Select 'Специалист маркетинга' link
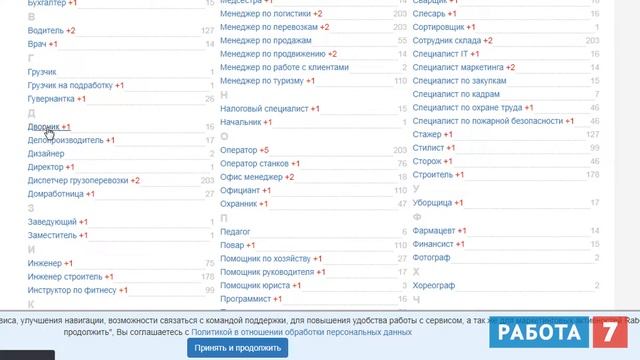Image resolution: width=640 pixels, height=360 pixels. pyautogui.click(x=458, y=67)
